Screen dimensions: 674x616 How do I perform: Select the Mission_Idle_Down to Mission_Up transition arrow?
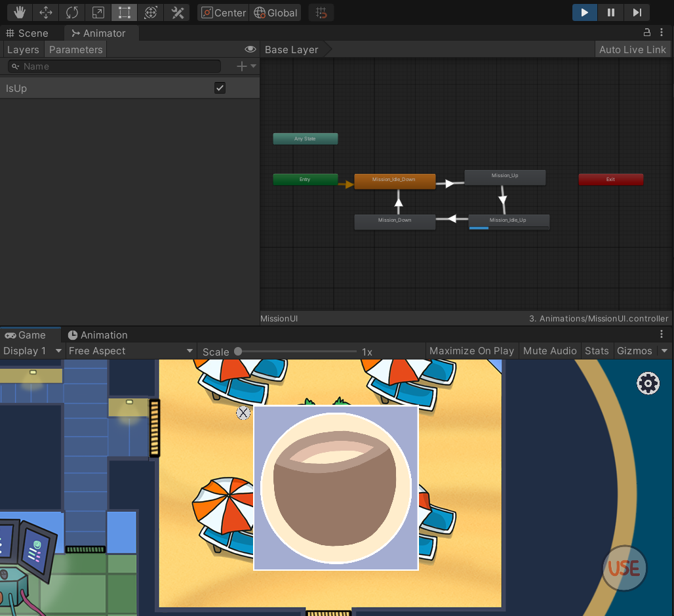tap(450, 184)
